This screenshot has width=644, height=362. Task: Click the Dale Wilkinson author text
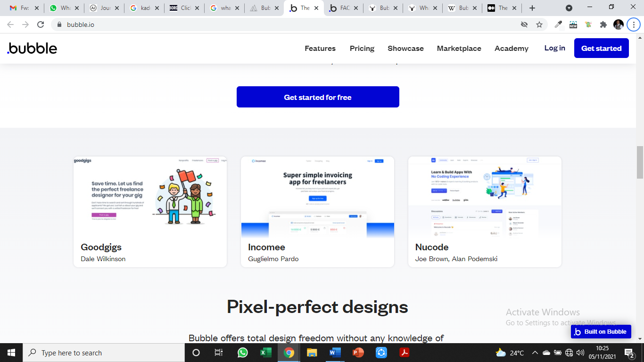[x=103, y=259]
